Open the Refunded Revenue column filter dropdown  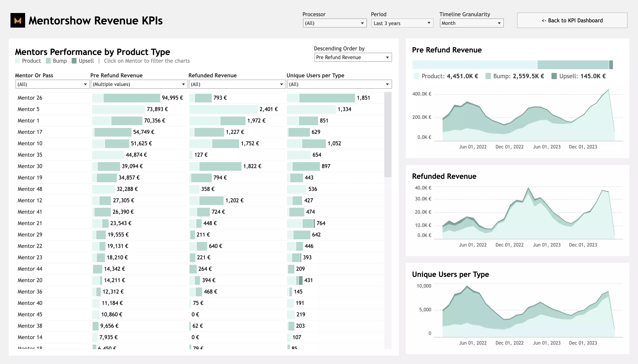coord(237,84)
